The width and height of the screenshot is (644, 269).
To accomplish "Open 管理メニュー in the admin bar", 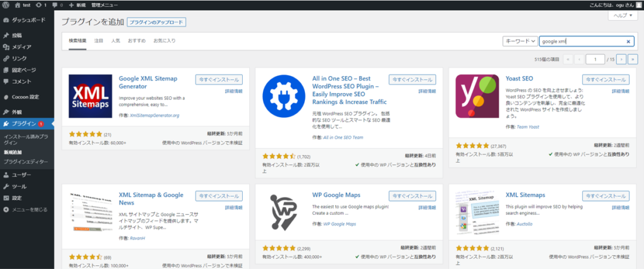I will click(x=104, y=5).
